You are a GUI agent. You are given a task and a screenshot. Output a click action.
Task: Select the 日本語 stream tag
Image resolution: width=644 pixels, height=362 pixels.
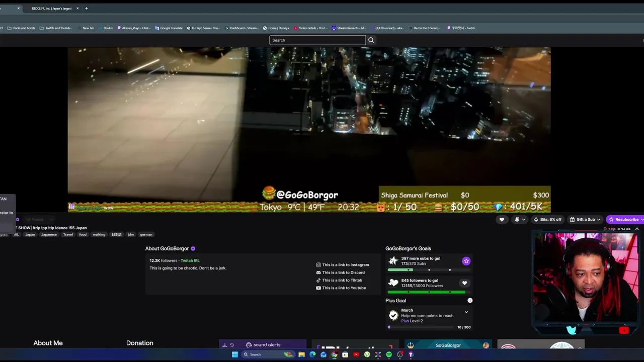pyautogui.click(x=116, y=235)
